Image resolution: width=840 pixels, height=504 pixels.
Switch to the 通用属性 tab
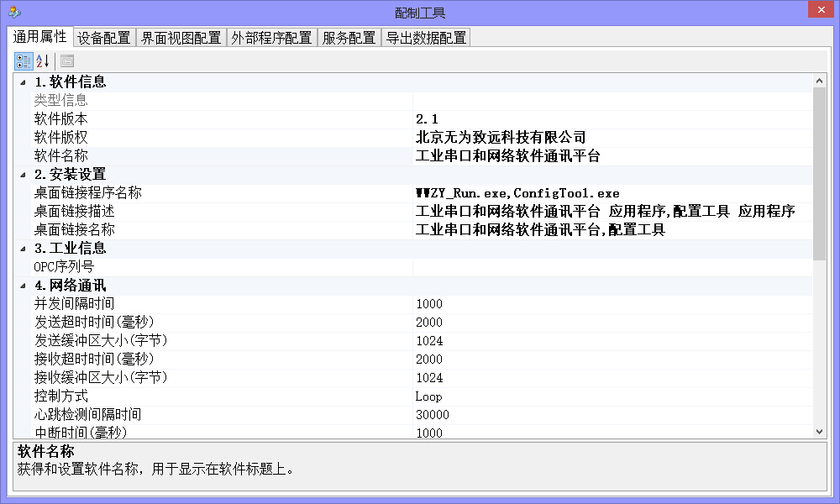(40, 36)
